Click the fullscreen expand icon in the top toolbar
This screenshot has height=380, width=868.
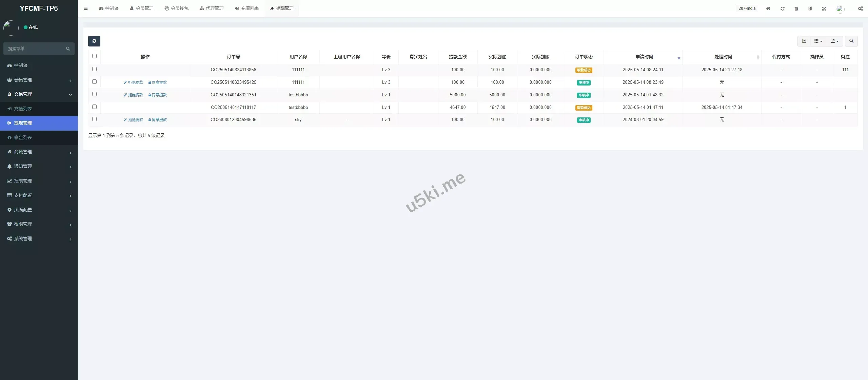(824, 8)
